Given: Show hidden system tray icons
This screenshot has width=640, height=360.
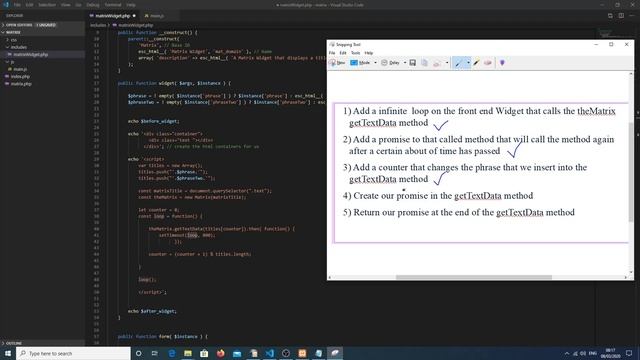Looking at the screenshot, I should (567, 353).
